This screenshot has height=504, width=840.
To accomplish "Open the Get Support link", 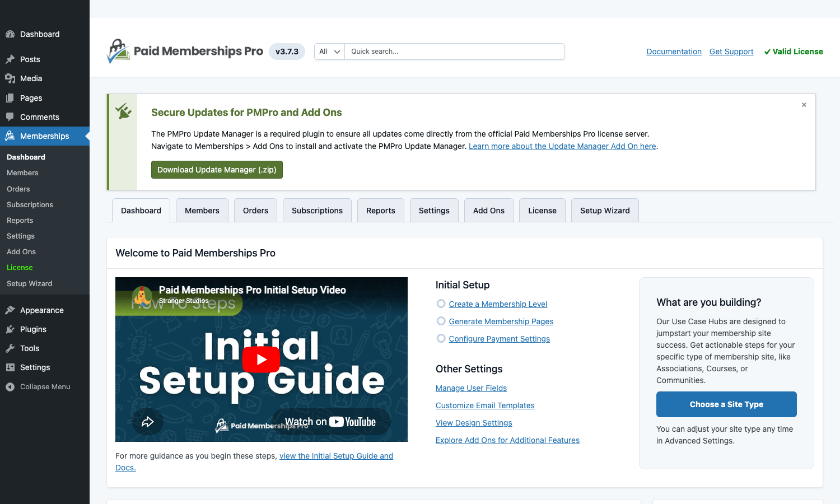I will 731,52.
